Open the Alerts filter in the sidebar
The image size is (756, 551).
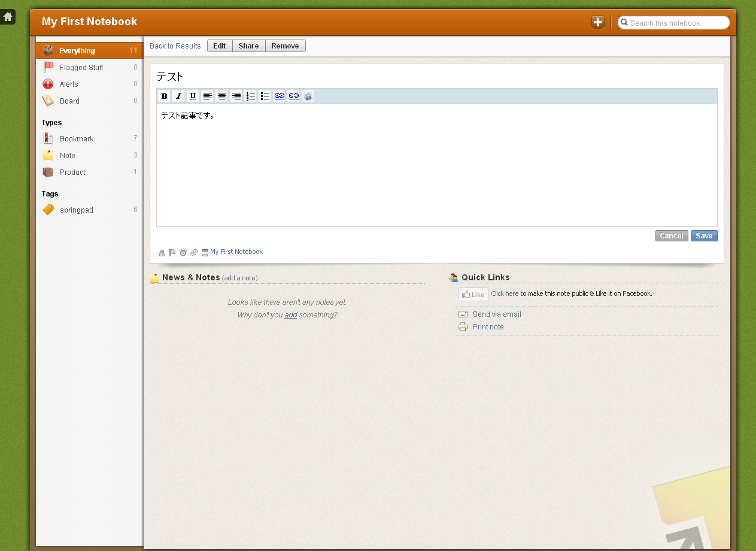[89, 84]
